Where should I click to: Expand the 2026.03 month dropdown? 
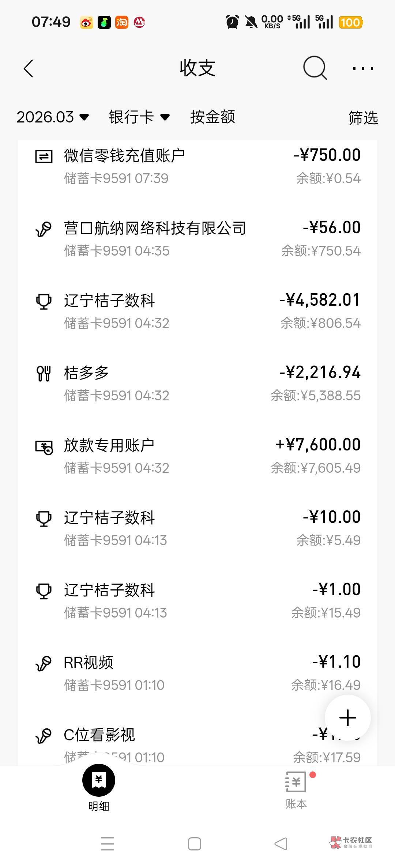(53, 117)
